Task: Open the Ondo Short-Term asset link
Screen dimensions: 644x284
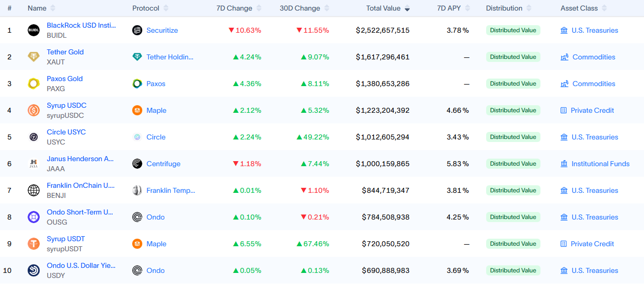Action: [80, 212]
